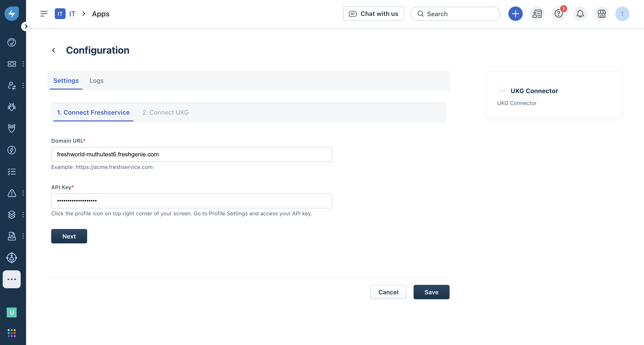Toggle the hamburger navigation menu

44,14
